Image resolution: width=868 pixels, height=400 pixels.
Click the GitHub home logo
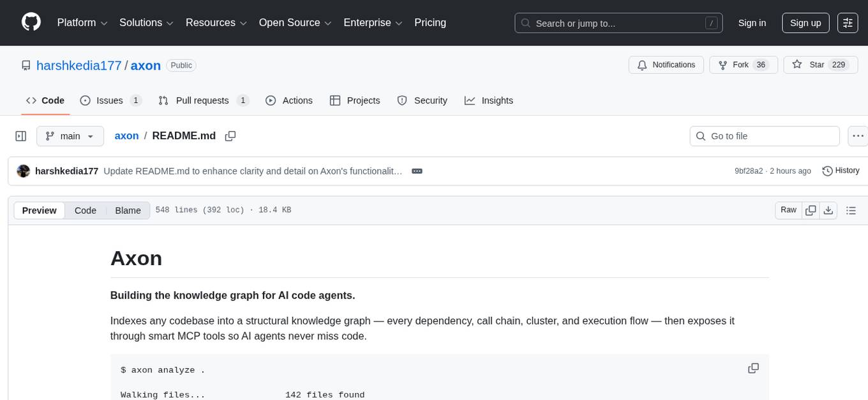[31, 22]
